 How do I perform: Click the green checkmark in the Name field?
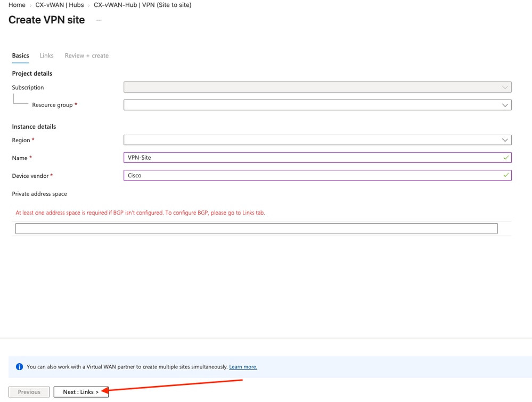[x=506, y=158]
